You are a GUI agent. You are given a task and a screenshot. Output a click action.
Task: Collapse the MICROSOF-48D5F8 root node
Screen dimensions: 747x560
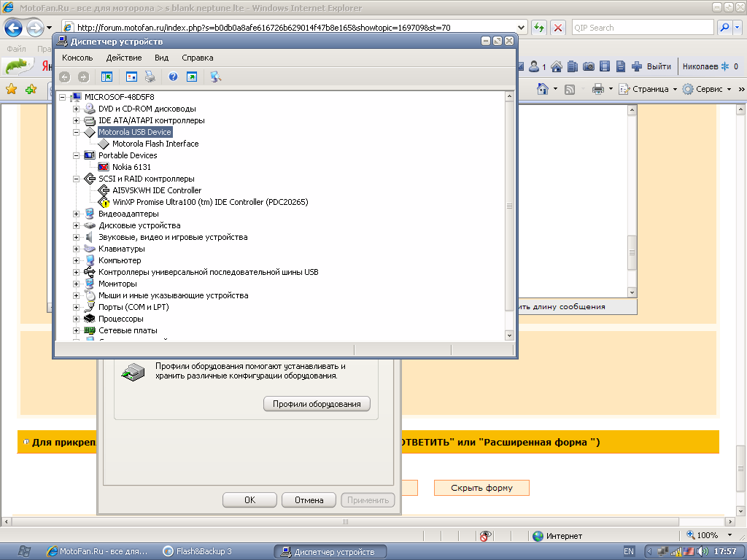pyautogui.click(x=63, y=97)
